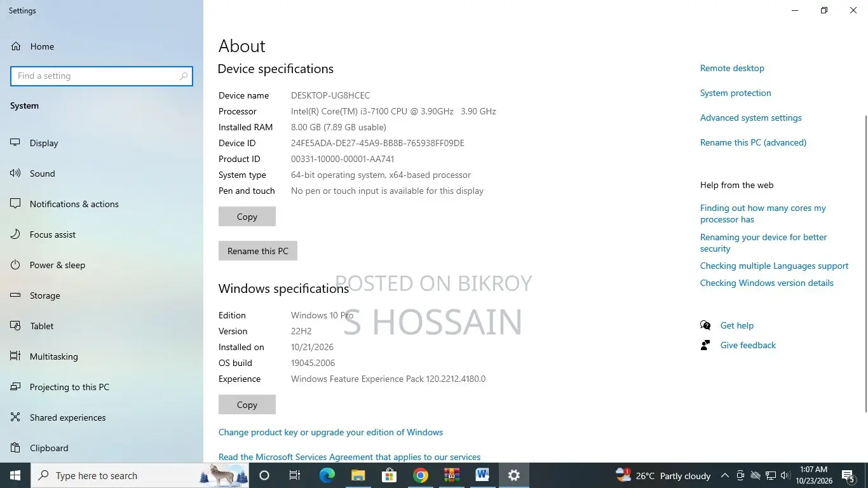The image size is (868, 488).
Task: Open Finding out how many cores help link
Action: coord(763,213)
